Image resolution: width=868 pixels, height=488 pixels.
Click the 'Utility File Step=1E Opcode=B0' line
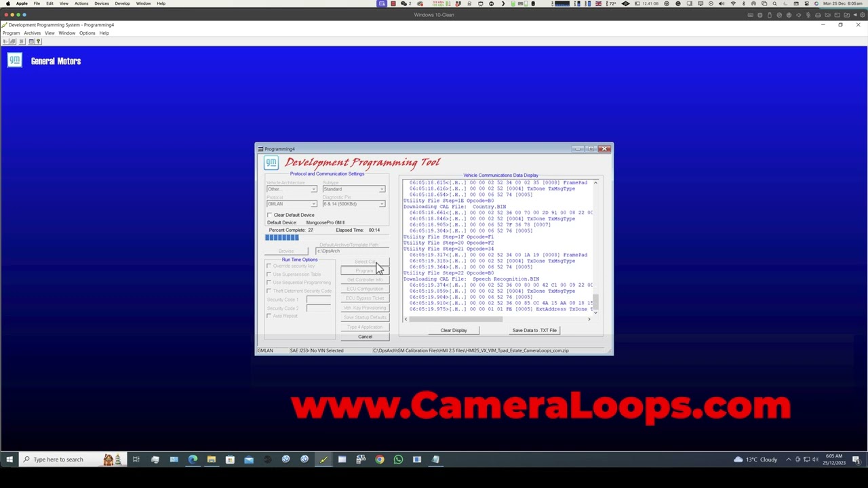pos(448,201)
